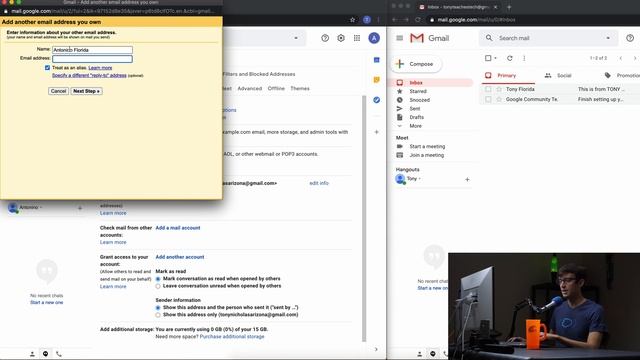The width and height of the screenshot is (640, 360).
Task: Add a Hangouts contact with the plus icon next to Tony
Action: 467,179
